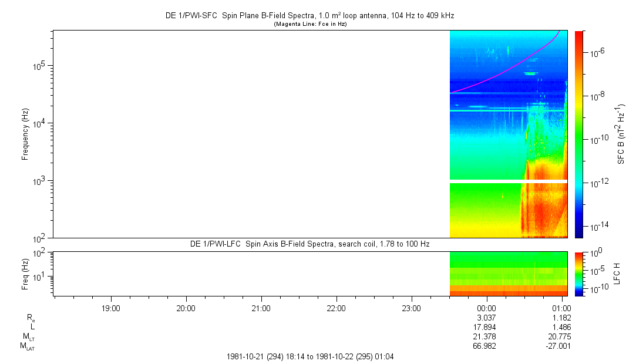Click the DE 1/PWI-LFC search coil panel title
This screenshot has height=364, width=636.
309,244
